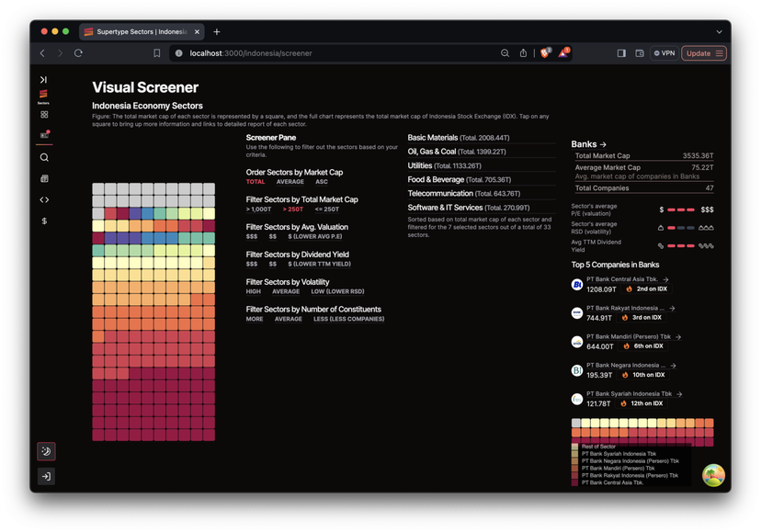Open PT Bank Syariah Indonesia Tbk link
This screenshot has width=761, height=532.
tap(634, 393)
